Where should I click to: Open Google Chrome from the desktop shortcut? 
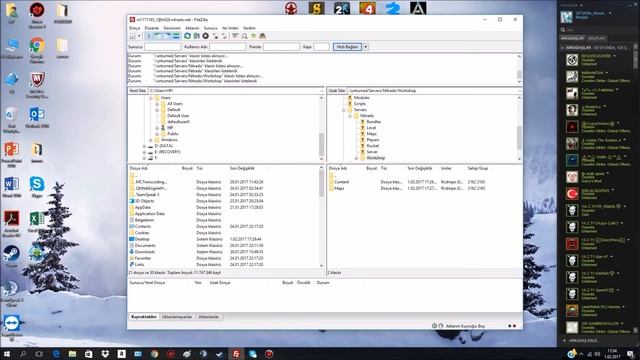coord(37,50)
